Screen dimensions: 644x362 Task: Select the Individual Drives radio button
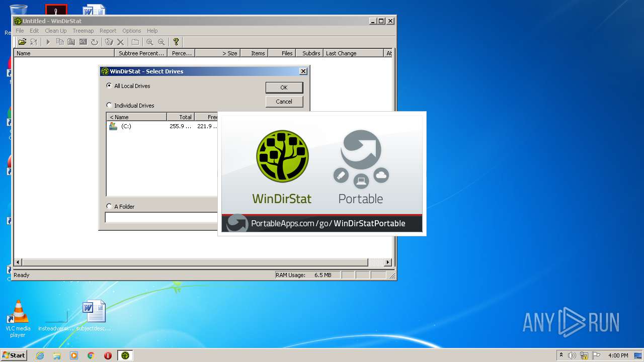click(x=109, y=105)
